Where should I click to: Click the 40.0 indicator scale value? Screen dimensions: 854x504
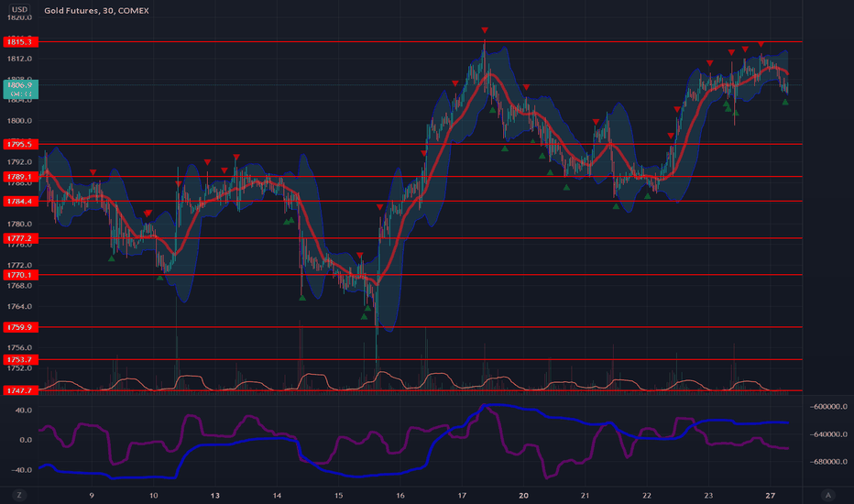coord(24,411)
